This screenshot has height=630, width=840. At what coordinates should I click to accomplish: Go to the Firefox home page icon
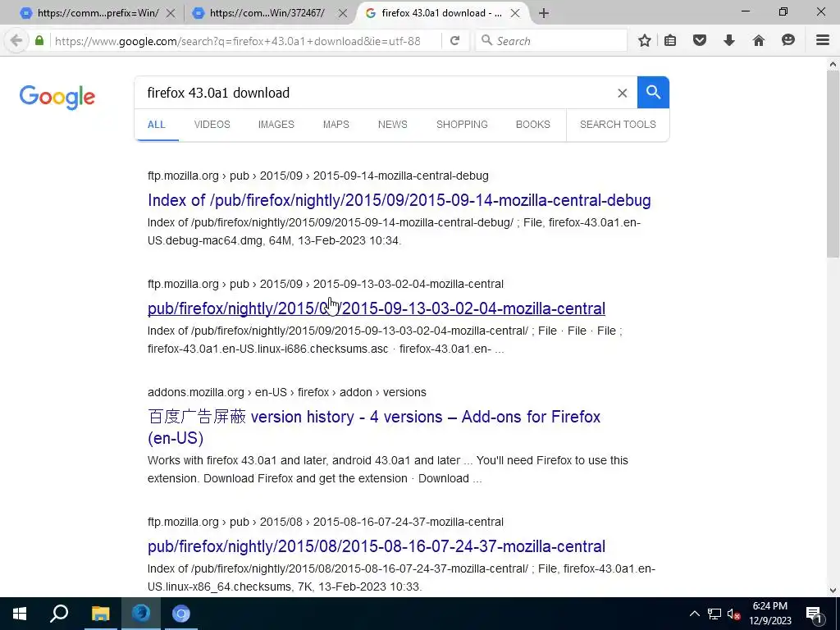coord(759,41)
